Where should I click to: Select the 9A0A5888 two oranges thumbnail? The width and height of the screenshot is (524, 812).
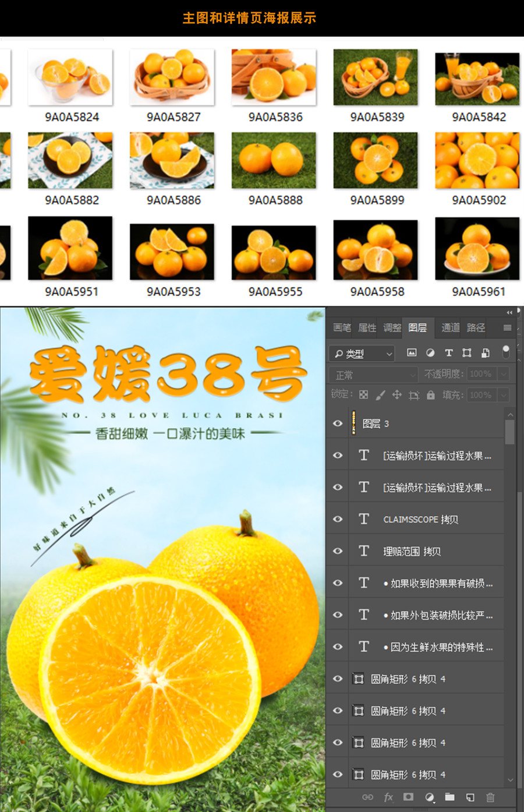point(274,160)
